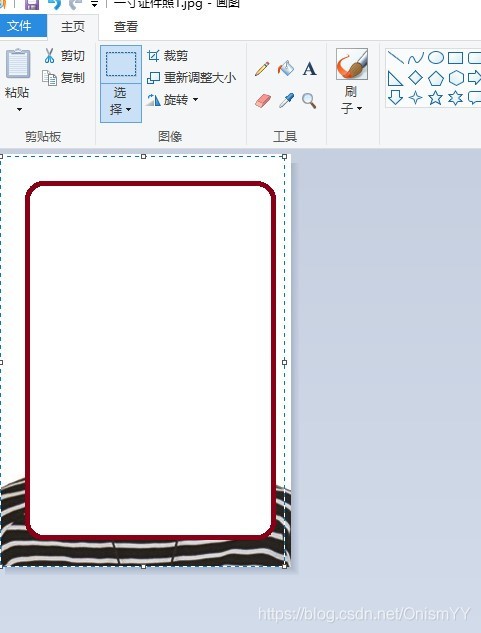Select the Fill with color bucket tool

(x=286, y=68)
